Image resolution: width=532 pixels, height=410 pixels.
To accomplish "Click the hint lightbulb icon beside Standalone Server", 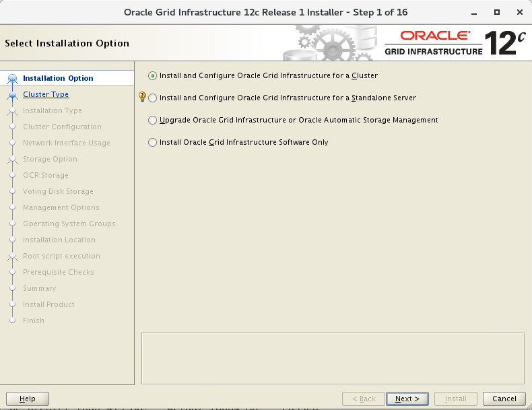I will click(x=143, y=97).
